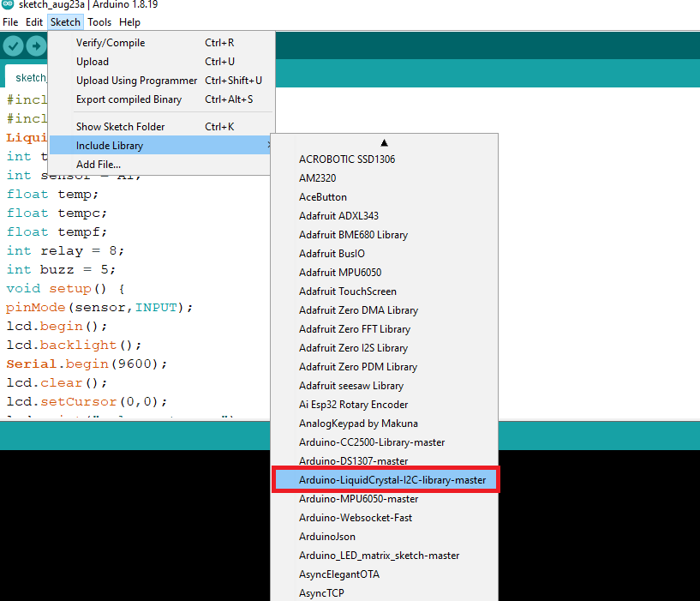Choose Add File... menu entry
Viewport: 700px width, 601px height.
point(160,165)
